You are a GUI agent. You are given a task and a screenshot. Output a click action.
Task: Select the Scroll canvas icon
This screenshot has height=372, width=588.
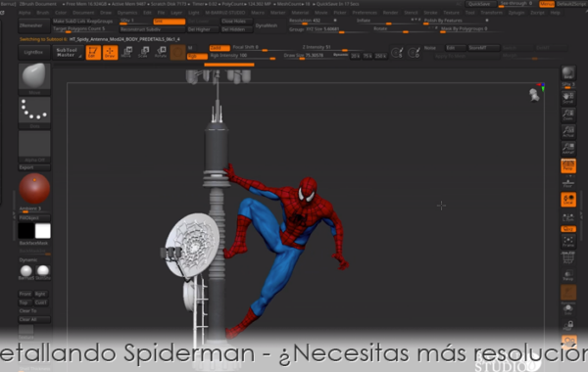click(568, 98)
